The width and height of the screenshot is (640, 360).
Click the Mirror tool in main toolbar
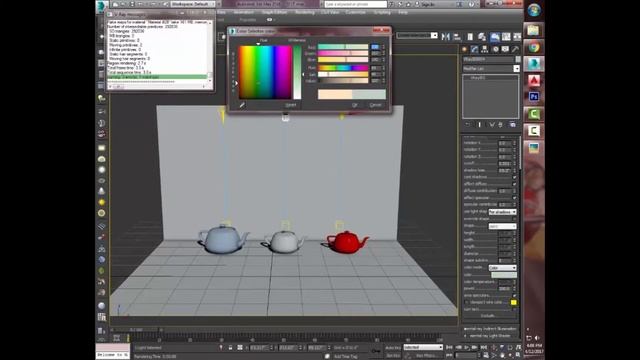pos(446,37)
